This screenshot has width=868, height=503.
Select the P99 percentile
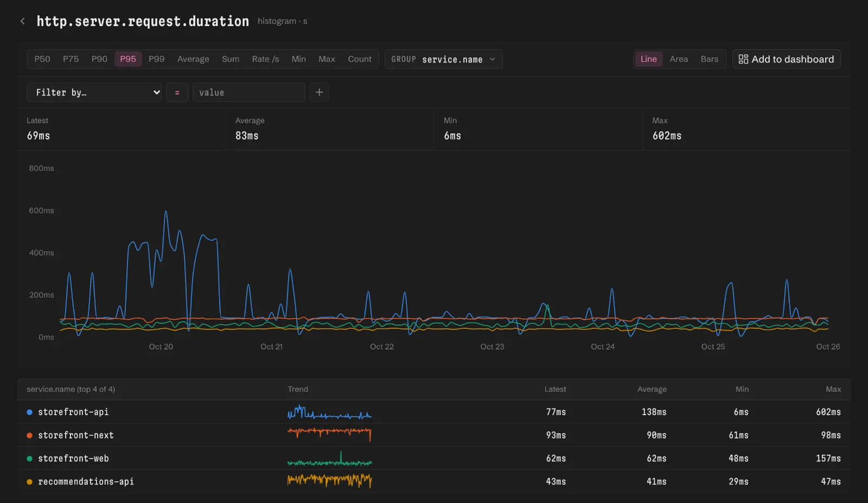156,59
